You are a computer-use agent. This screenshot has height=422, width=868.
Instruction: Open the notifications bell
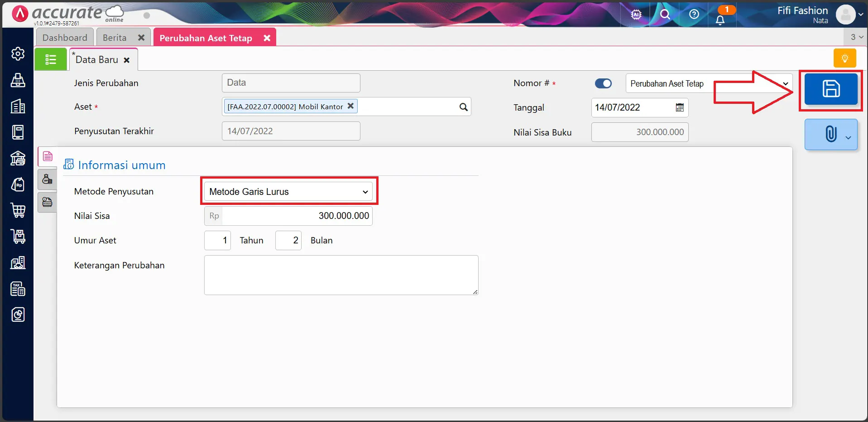point(720,19)
